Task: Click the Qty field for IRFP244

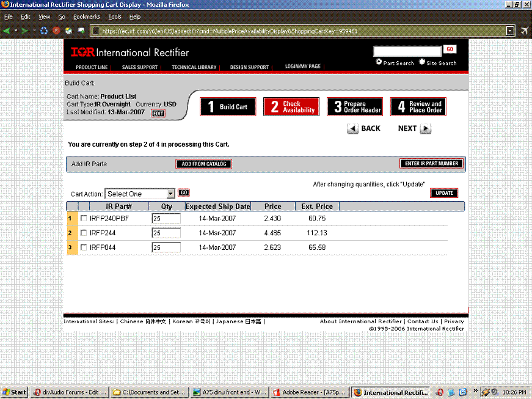Action: tap(166, 233)
